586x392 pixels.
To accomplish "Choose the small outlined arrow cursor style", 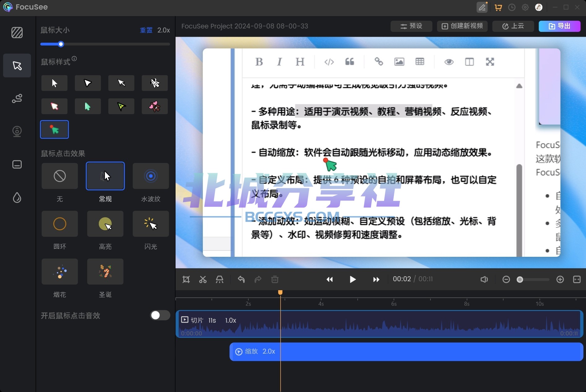I will point(121,83).
